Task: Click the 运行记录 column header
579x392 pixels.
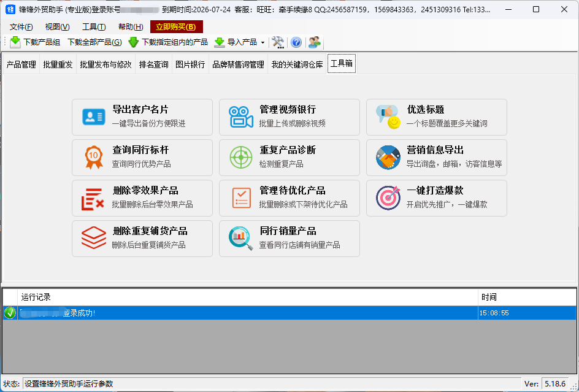Action: (x=245, y=297)
